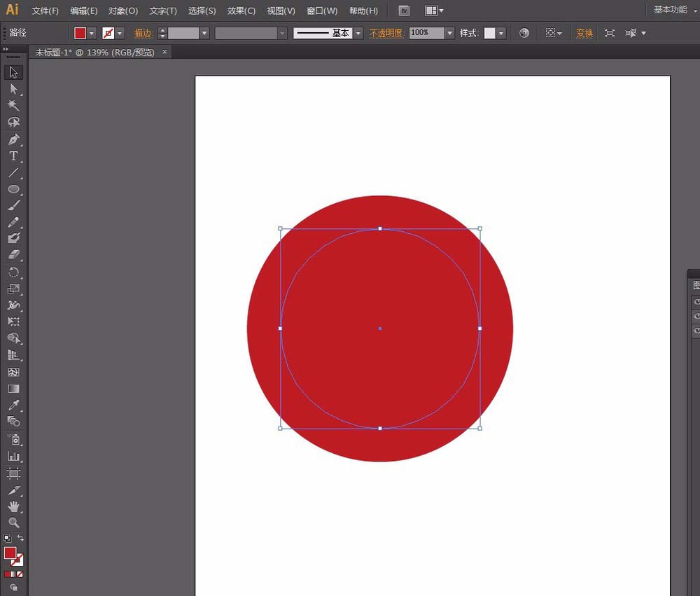This screenshot has width=700, height=596.
Task: Select the Blend tool
Action: [13, 422]
